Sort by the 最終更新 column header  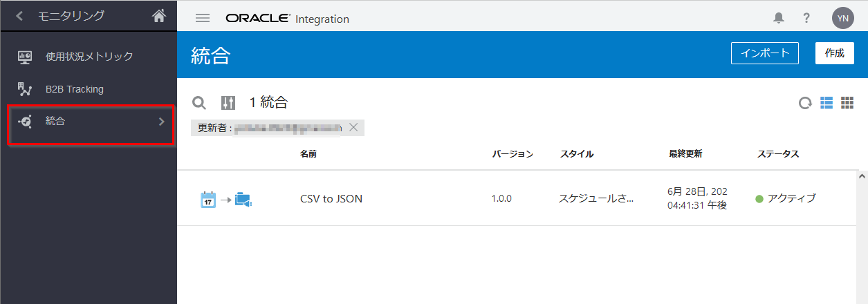pos(685,154)
